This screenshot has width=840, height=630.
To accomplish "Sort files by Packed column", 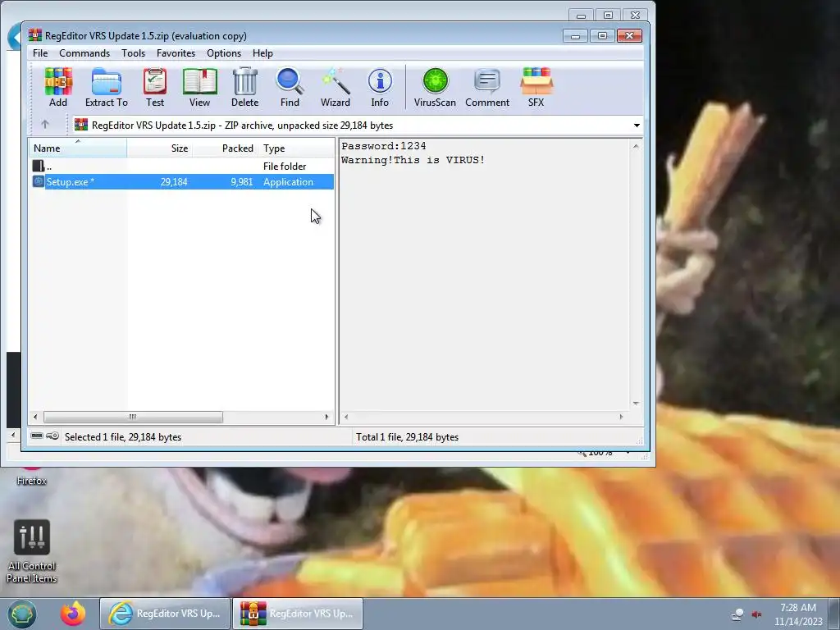I will [x=225, y=148].
